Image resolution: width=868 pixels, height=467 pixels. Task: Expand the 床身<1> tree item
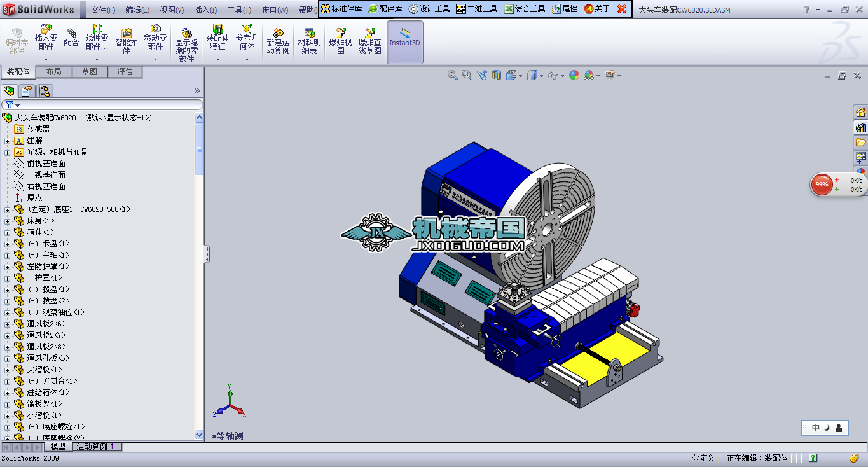click(8, 220)
